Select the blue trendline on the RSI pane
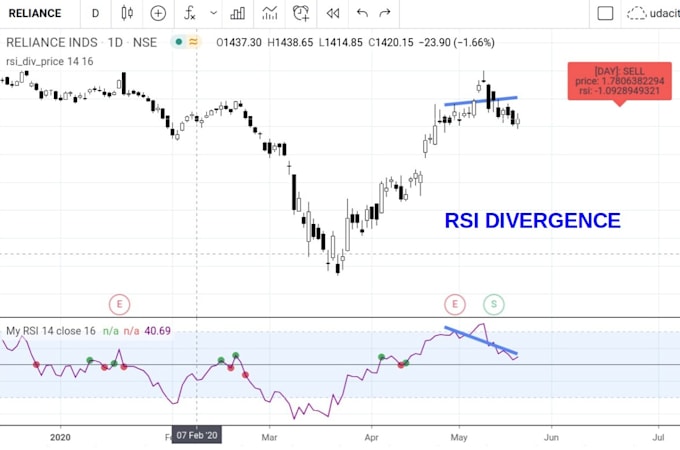The image size is (680, 450). [481, 340]
